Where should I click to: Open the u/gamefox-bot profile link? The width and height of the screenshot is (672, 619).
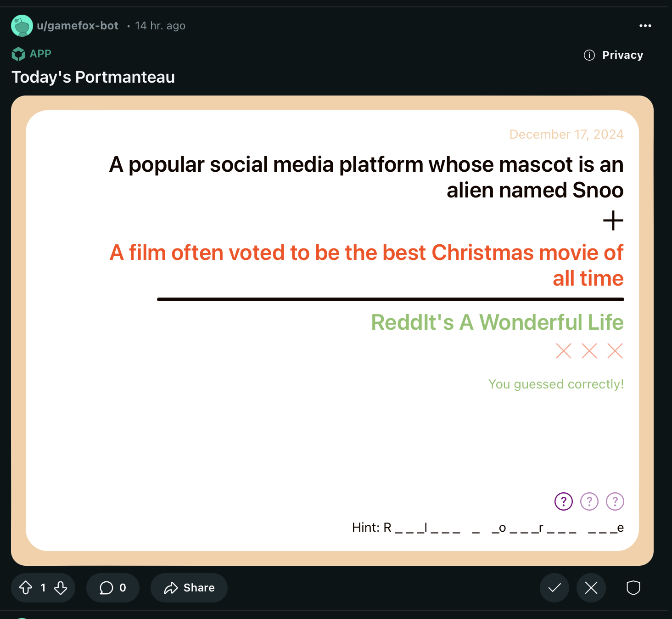(78, 26)
